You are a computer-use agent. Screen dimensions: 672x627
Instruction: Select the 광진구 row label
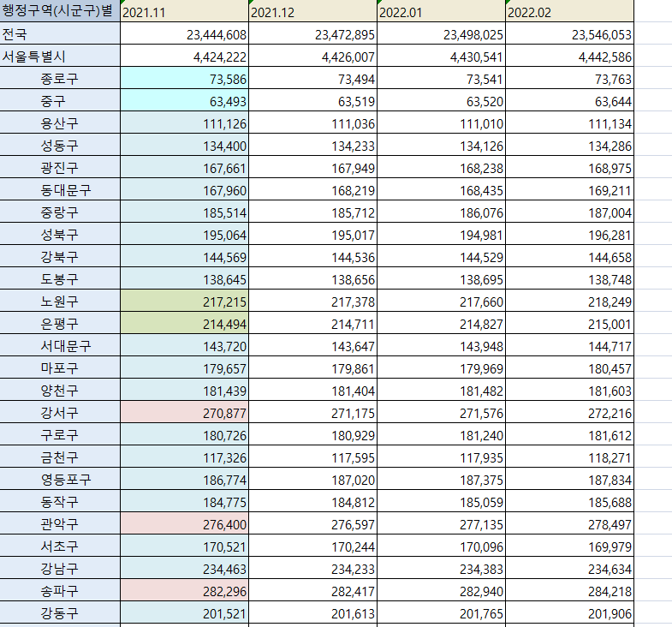click(x=60, y=167)
